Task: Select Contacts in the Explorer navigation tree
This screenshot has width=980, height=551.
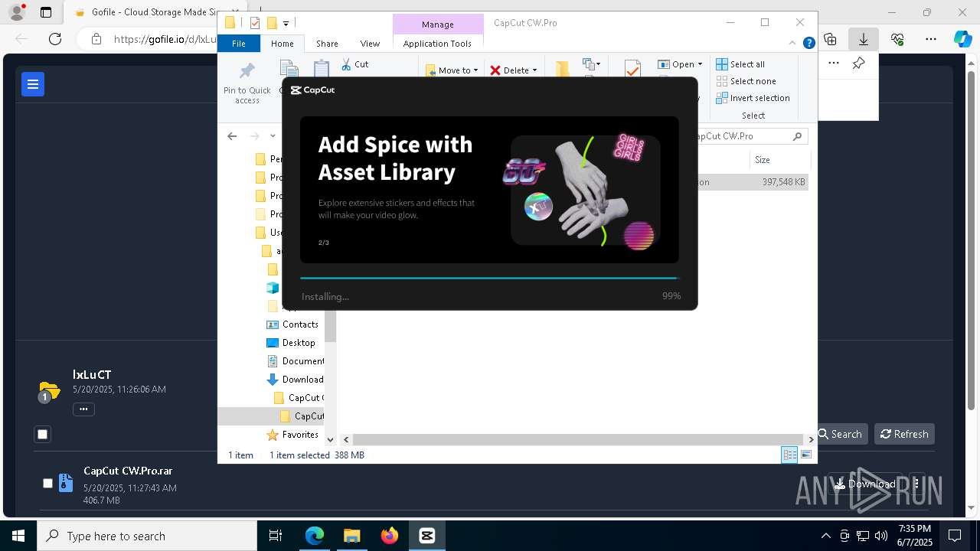Action: tap(300, 324)
